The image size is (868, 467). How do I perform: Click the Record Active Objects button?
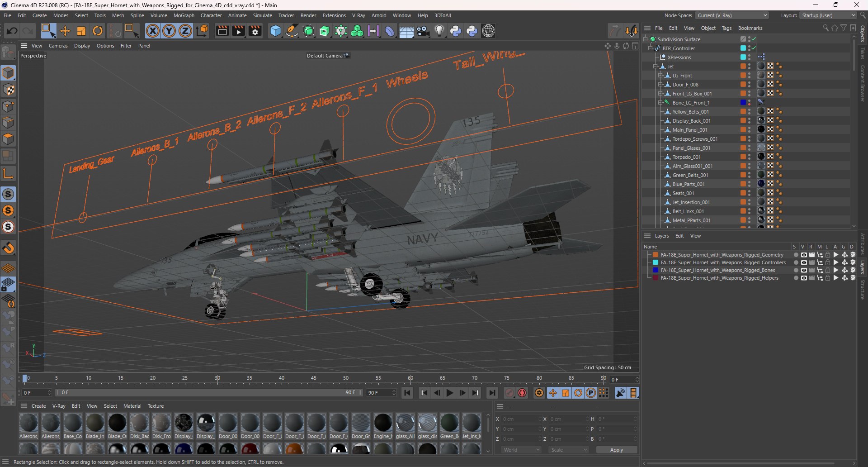(x=509, y=393)
